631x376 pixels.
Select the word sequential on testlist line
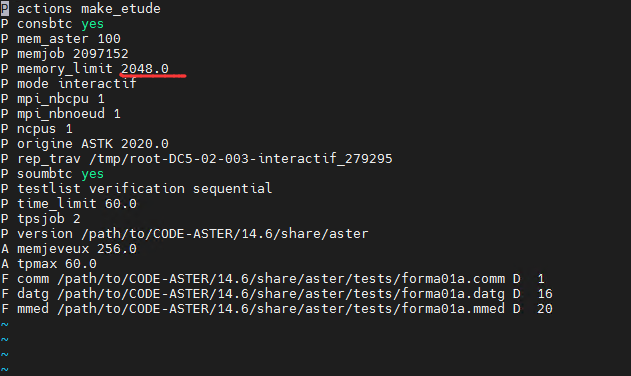(232, 189)
